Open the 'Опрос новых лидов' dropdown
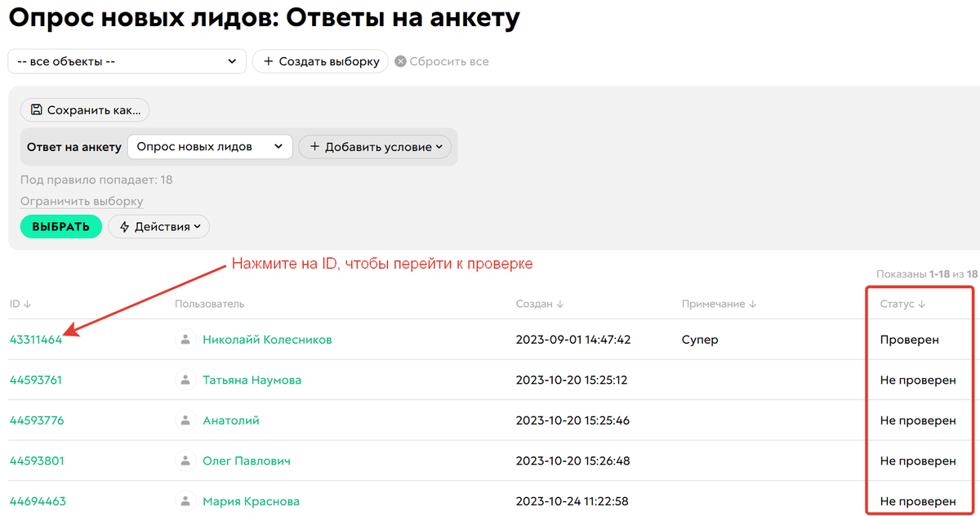980x516 pixels. [x=209, y=147]
